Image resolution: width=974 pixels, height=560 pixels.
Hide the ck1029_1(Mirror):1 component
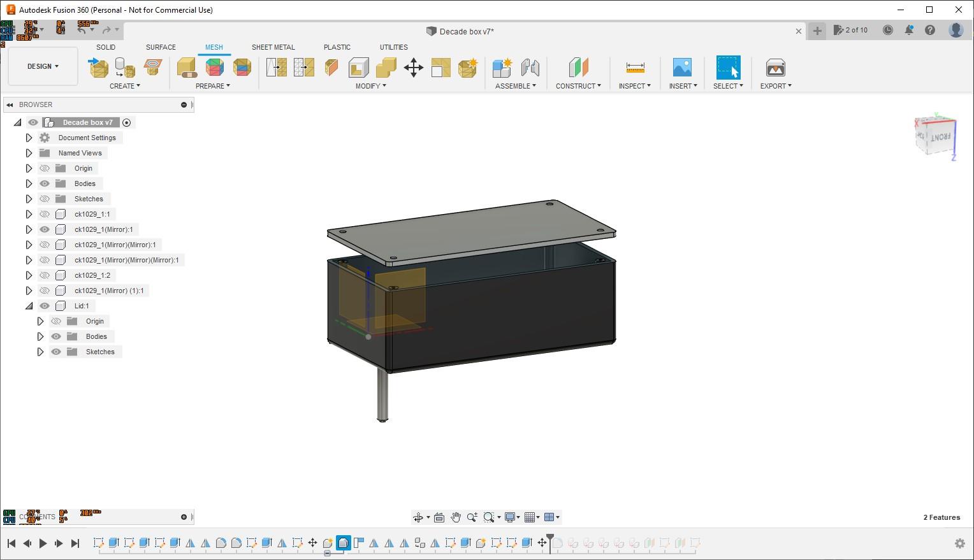(x=45, y=229)
